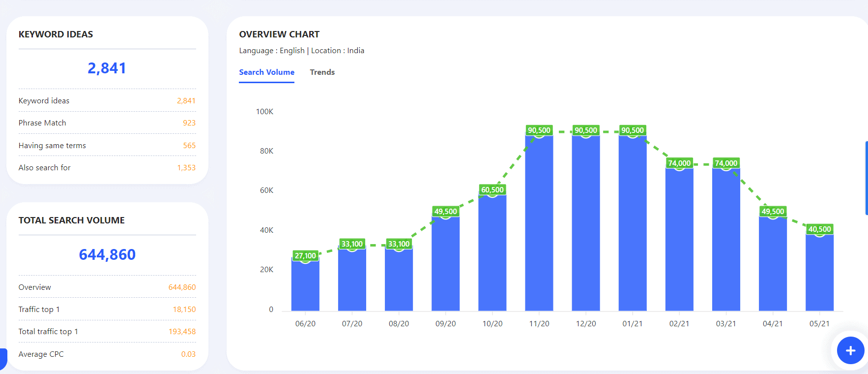Image resolution: width=868 pixels, height=374 pixels.
Task: Switch to the Trends tab
Action: click(322, 72)
